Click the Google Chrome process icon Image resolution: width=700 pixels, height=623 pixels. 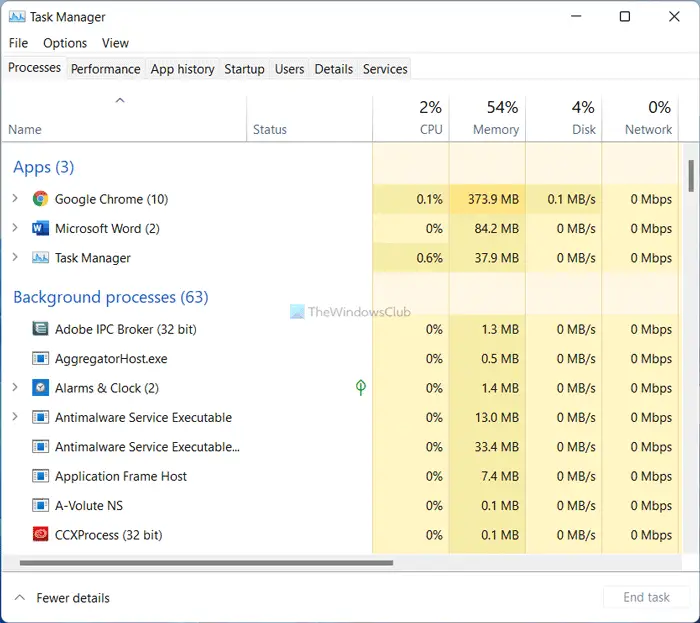point(40,199)
